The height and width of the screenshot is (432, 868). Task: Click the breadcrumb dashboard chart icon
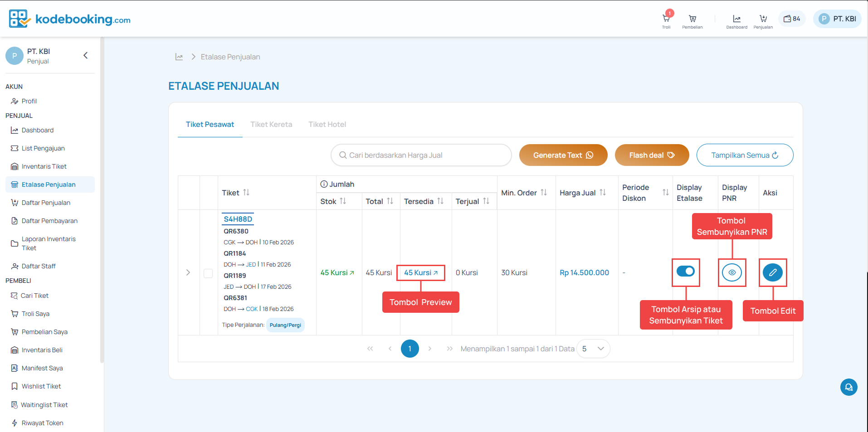[x=179, y=57]
